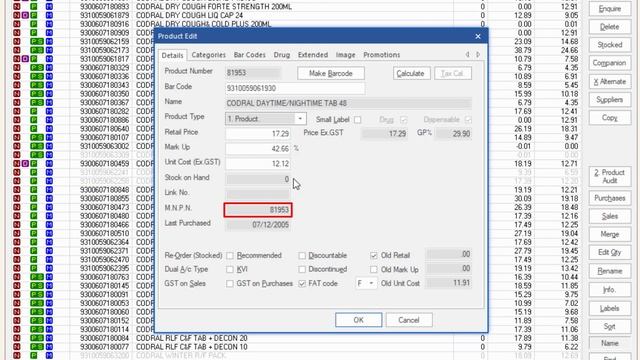Click barcode 9300607180459 in the list
640x360 pixels.
click(x=104, y=164)
